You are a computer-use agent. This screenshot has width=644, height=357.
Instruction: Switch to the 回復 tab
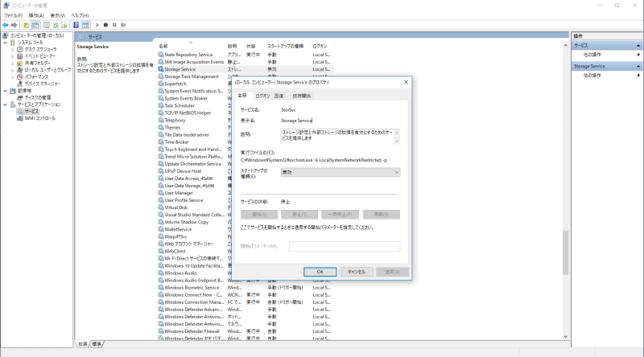tap(279, 96)
